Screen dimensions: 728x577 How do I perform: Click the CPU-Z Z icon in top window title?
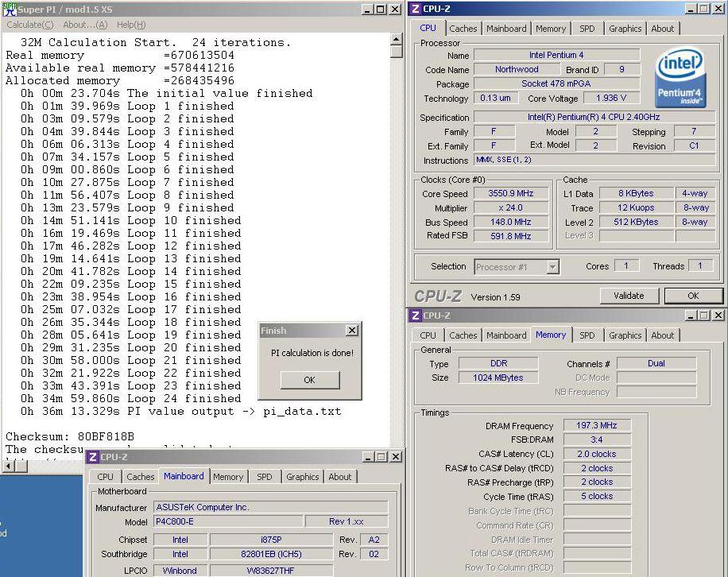416,9
